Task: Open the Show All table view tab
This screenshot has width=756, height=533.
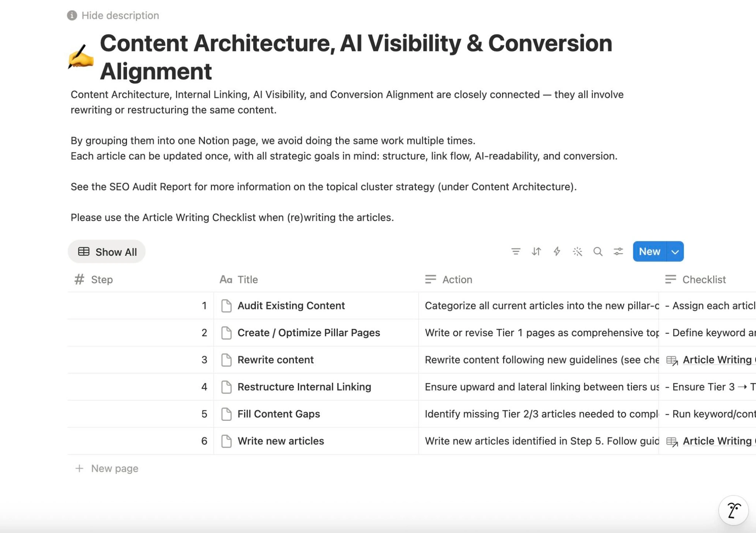Action: [x=107, y=252]
